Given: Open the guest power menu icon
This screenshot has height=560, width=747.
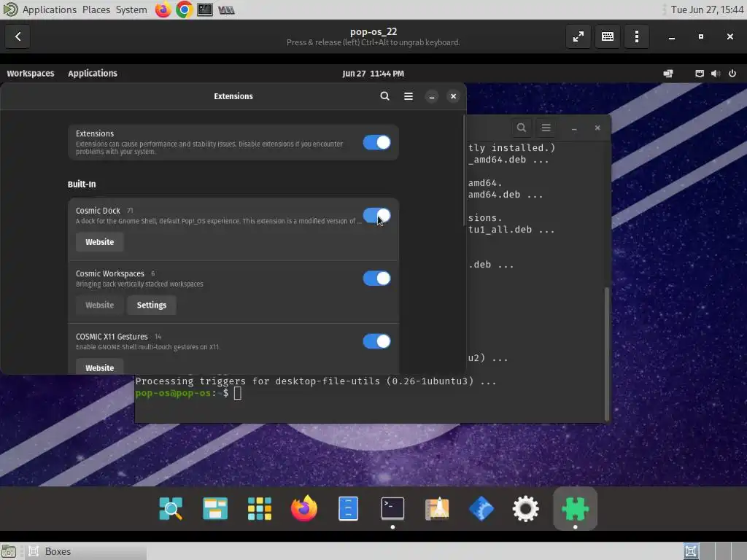Looking at the screenshot, I should point(732,74).
